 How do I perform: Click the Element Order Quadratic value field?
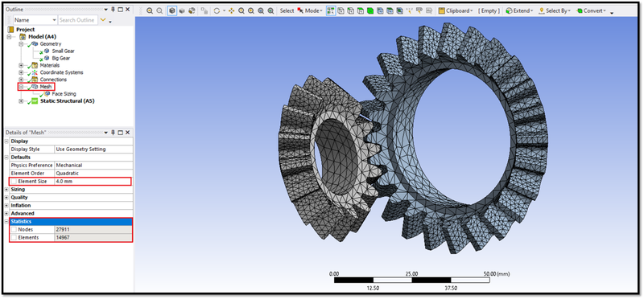(x=93, y=173)
